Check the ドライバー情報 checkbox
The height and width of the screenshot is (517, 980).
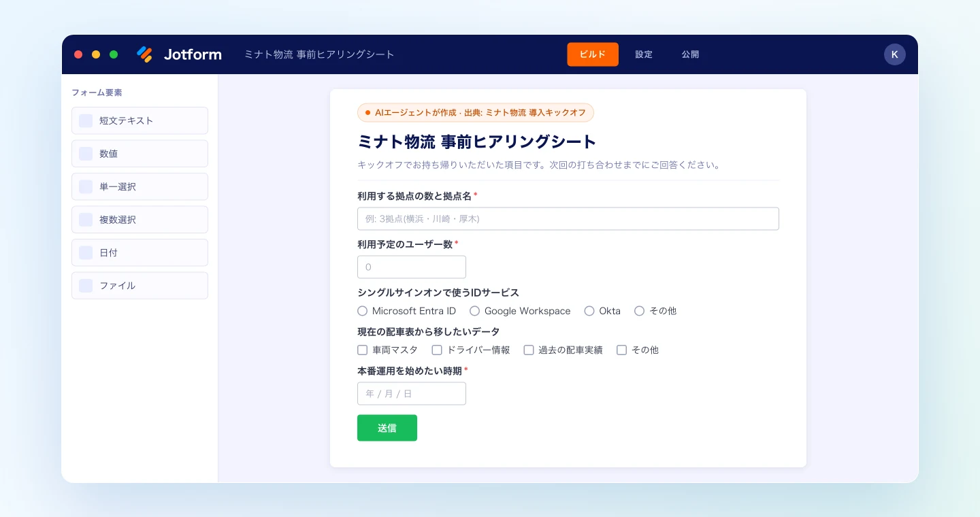click(437, 350)
